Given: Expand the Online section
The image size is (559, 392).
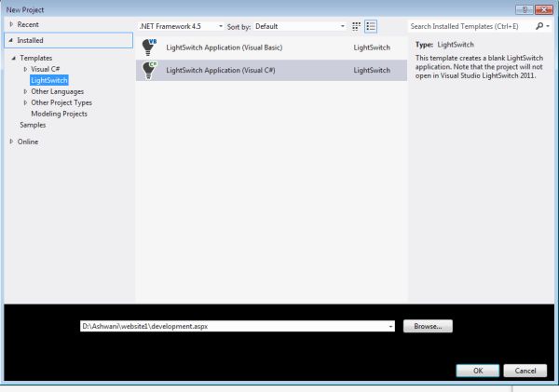Looking at the screenshot, I should (11, 142).
